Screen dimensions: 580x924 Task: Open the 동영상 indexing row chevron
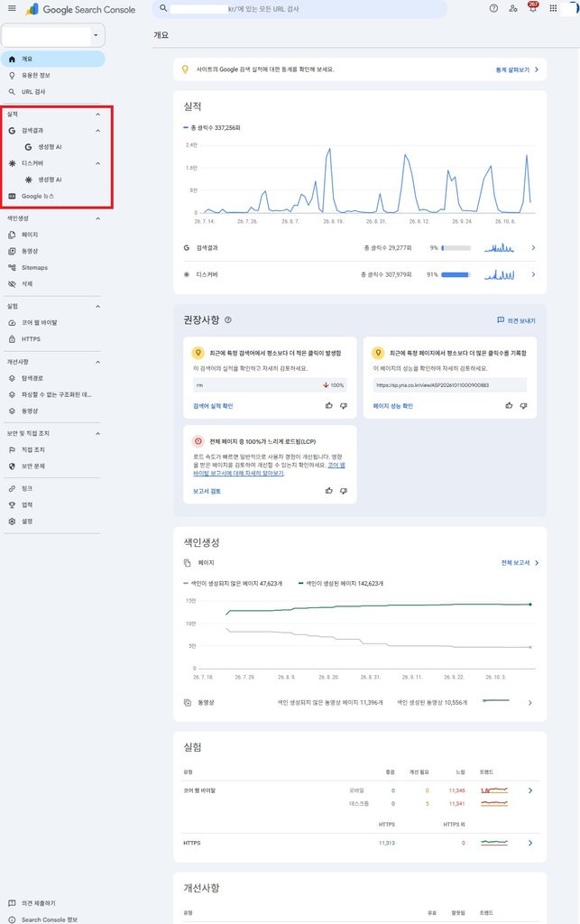click(530, 702)
